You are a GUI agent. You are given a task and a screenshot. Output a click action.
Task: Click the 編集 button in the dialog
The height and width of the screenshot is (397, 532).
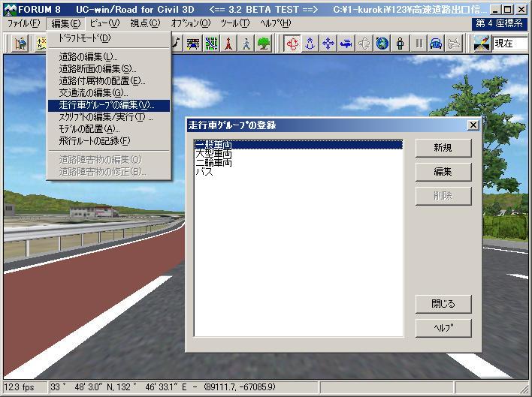tap(443, 172)
